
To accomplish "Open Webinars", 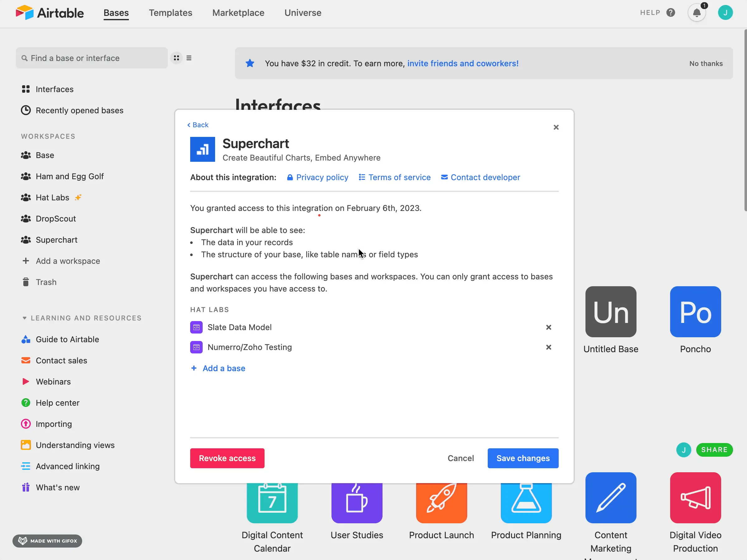I will pos(46,381).
